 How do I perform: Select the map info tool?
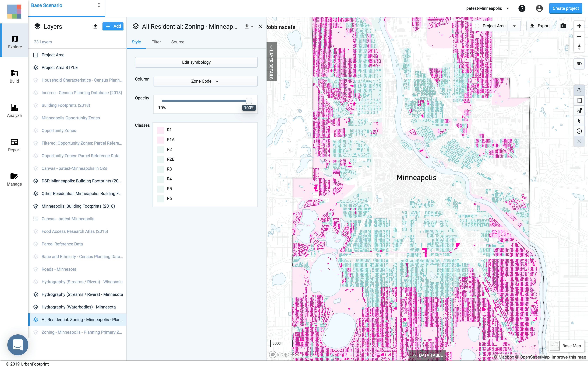pos(579,131)
